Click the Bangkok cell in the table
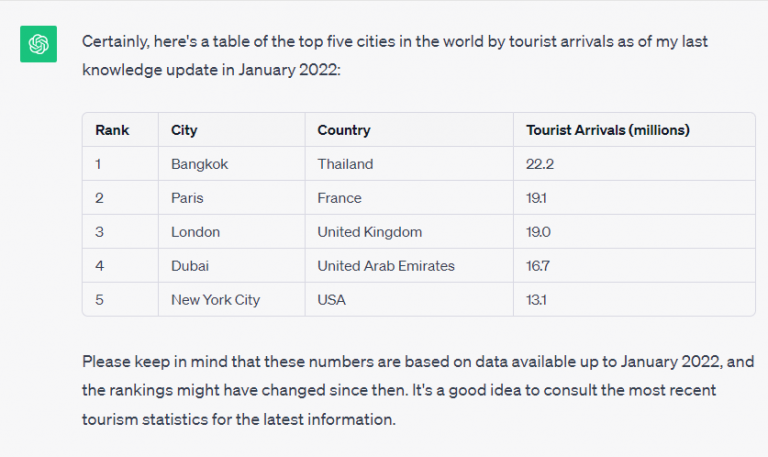This screenshot has height=457, width=768. [200, 164]
